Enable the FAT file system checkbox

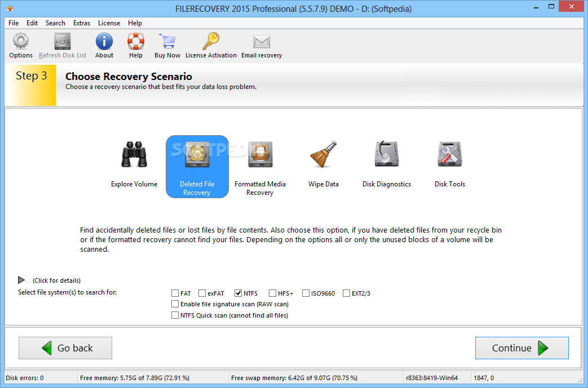coord(175,293)
